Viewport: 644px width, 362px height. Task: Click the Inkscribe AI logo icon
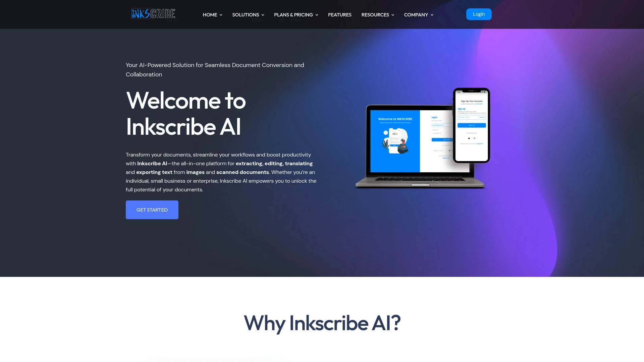point(153,13)
